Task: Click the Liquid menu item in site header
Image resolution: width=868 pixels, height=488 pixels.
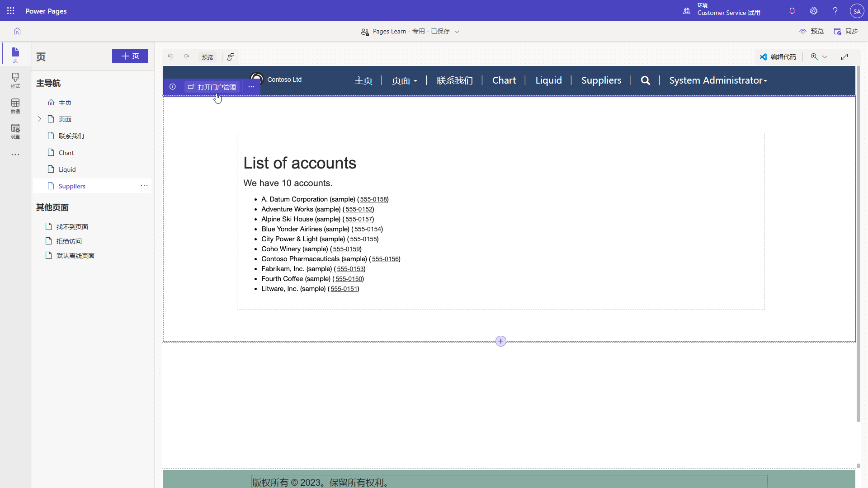Action: pyautogui.click(x=548, y=80)
